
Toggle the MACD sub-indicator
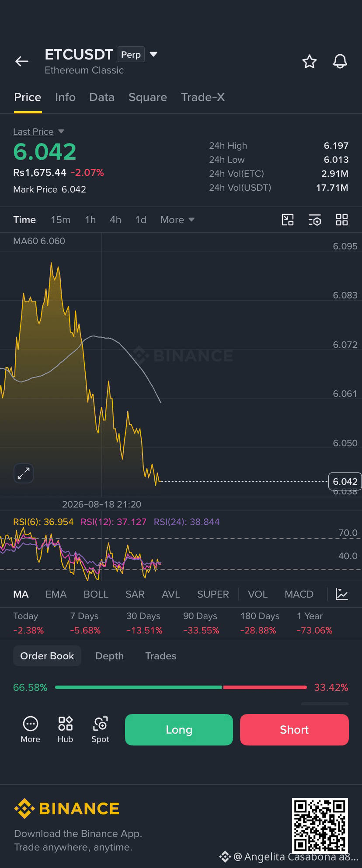299,594
